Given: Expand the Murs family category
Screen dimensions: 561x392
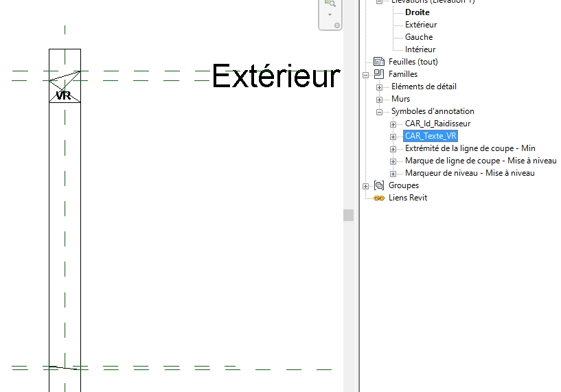Looking at the screenshot, I should [x=379, y=100].
